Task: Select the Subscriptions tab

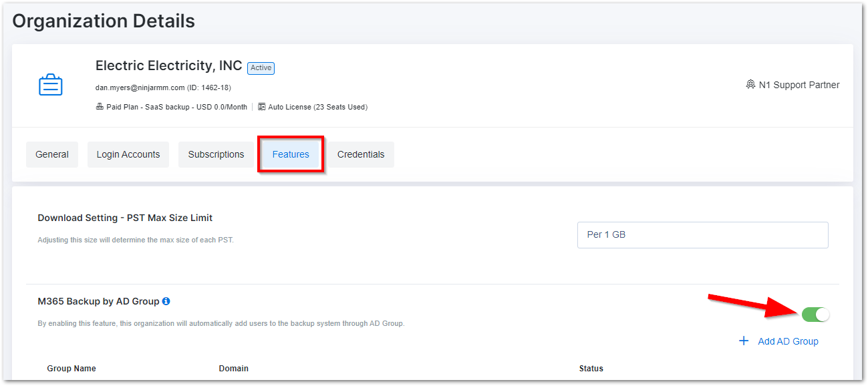Action: tap(216, 154)
